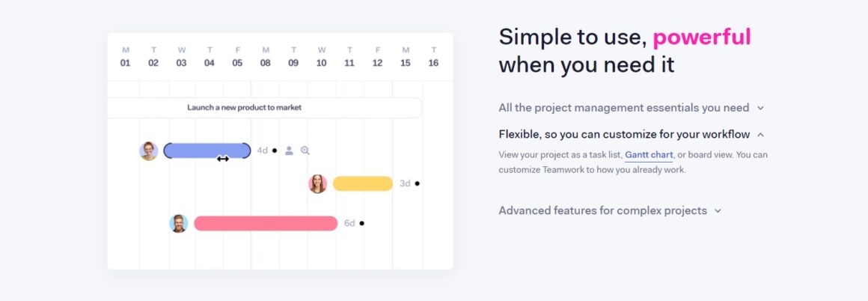Expand the Advanced features chevron
Screen dimensions: 868x301
point(718,211)
